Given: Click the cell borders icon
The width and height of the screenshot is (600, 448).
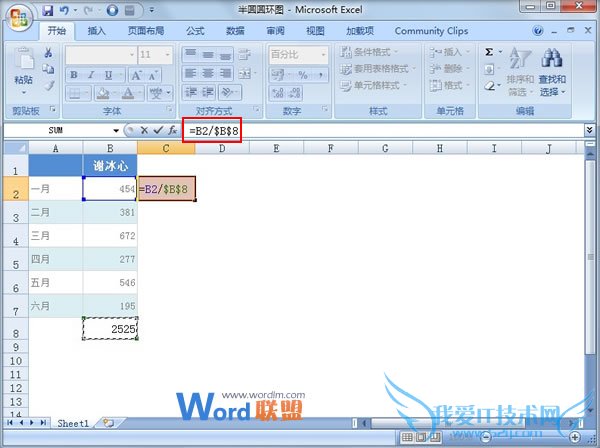Looking at the screenshot, I should [75, 93].
